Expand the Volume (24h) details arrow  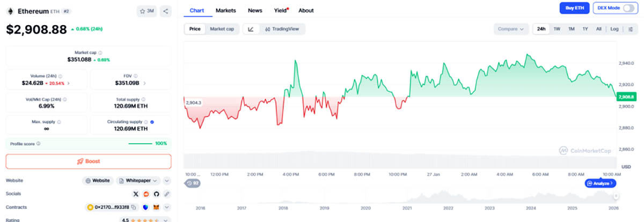point(68,83)
